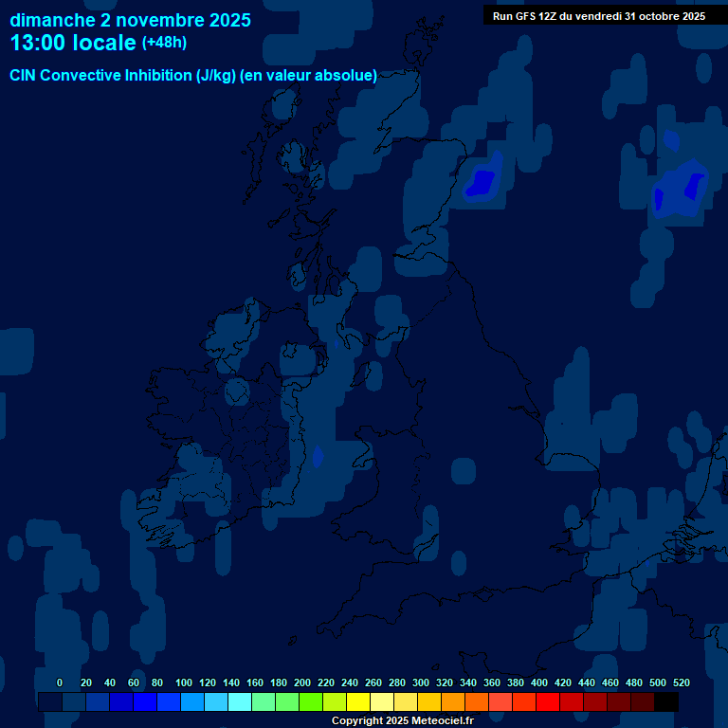Select the bright red 400 legend swatch

548,702
